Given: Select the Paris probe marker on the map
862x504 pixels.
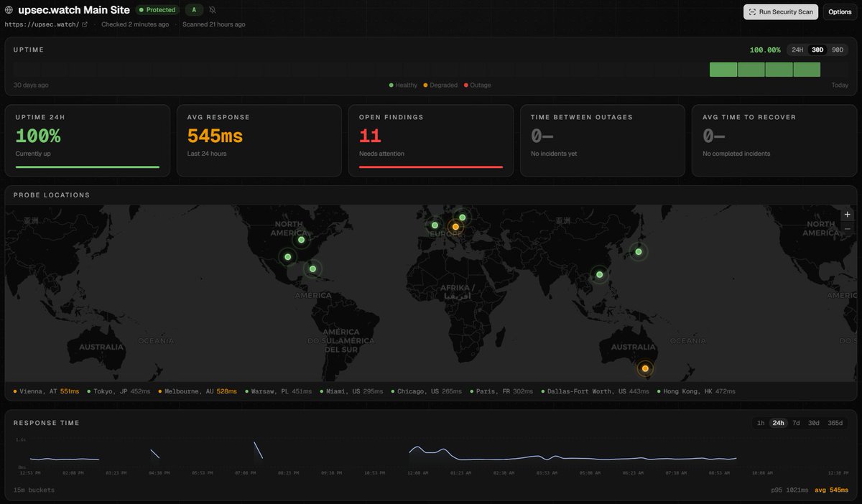Looking at the screenshot, I should coord(435,225).
